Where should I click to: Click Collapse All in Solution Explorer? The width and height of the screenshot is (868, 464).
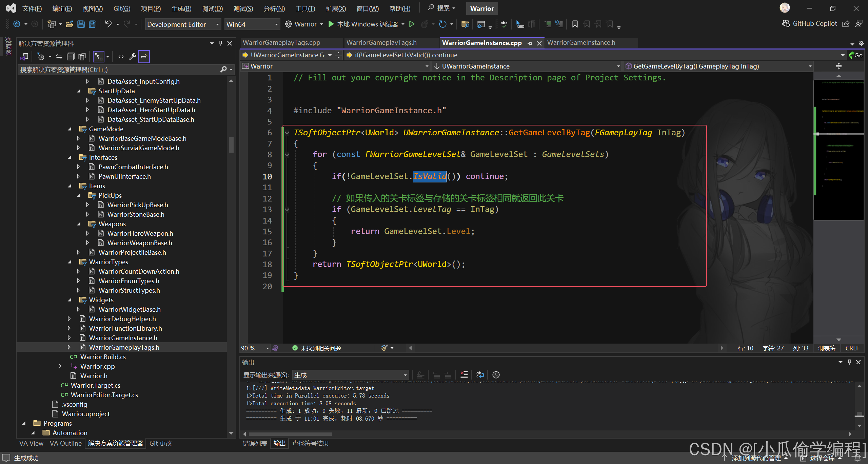71,57
